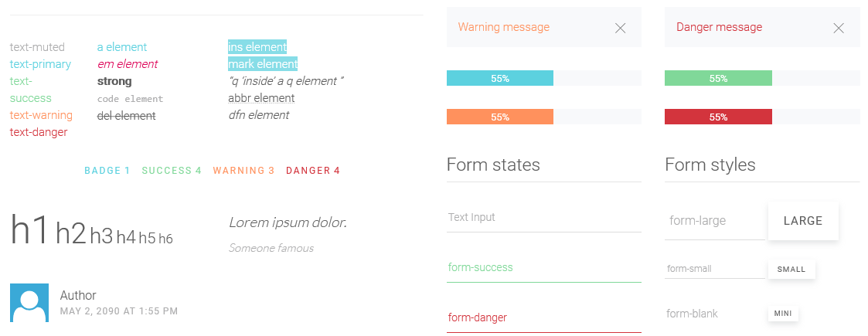Screen dimensions: 868x336
Task: Click into the form-success input
Action: point(543,268)
